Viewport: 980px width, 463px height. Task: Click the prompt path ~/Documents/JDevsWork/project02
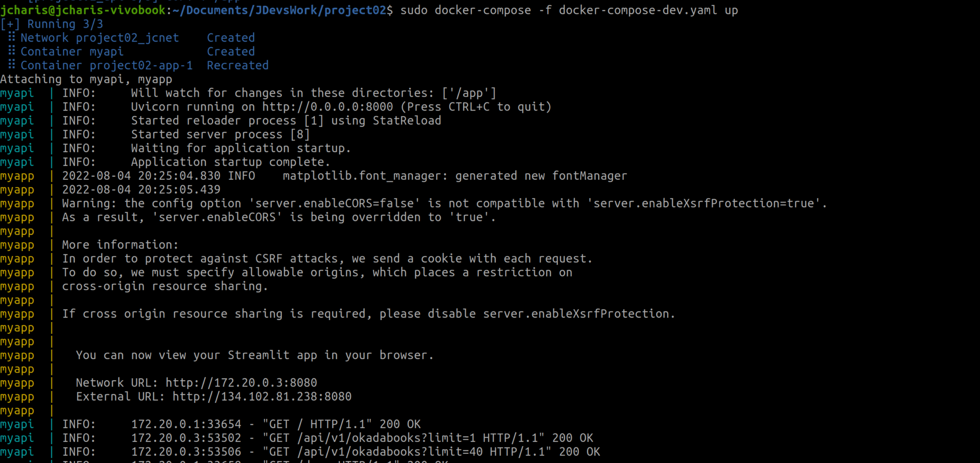[283, 10]
